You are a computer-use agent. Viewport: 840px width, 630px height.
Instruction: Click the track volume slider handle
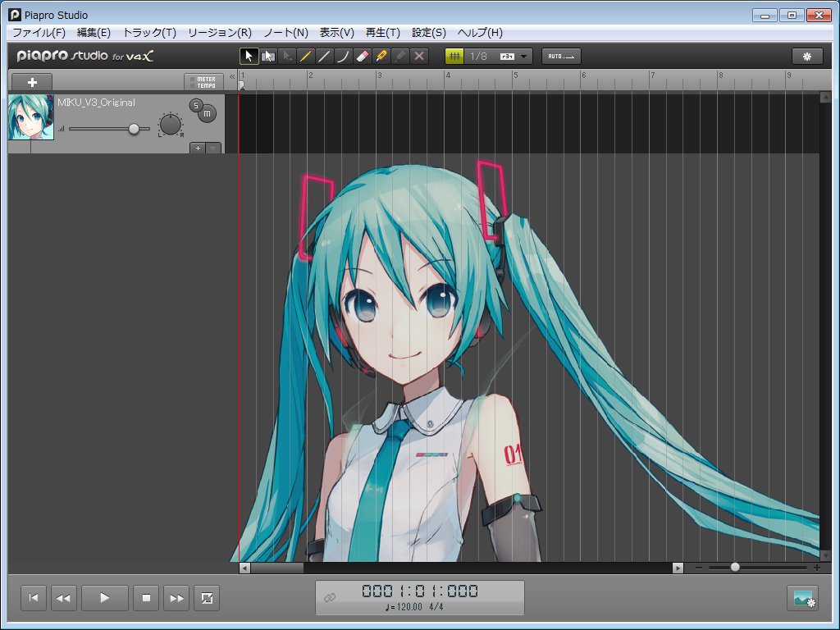[134, 129]
